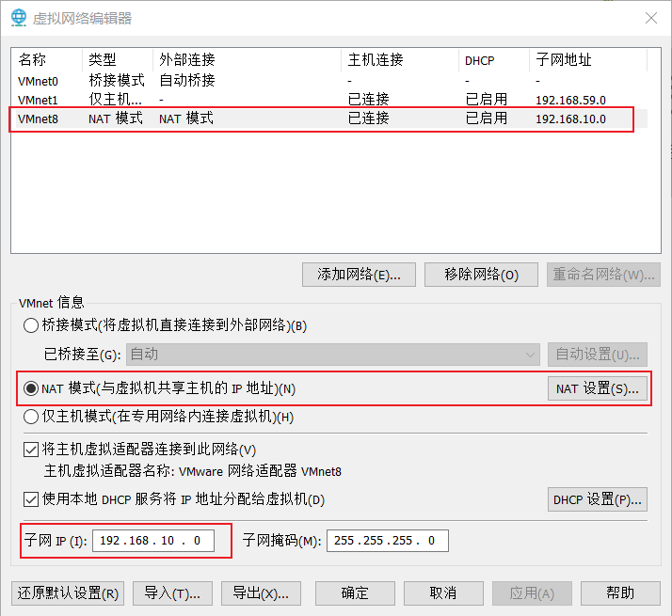Click the 导出(X)... button

(261, 593)
